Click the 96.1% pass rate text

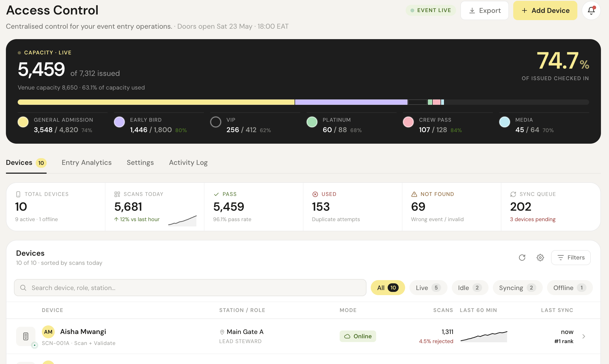[232, 219]
